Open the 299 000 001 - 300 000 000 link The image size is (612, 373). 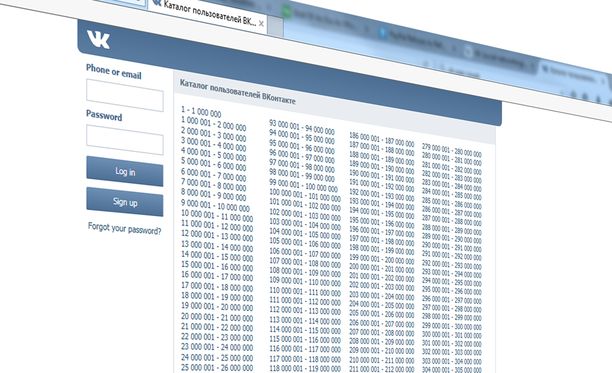[x=452, y=326]
